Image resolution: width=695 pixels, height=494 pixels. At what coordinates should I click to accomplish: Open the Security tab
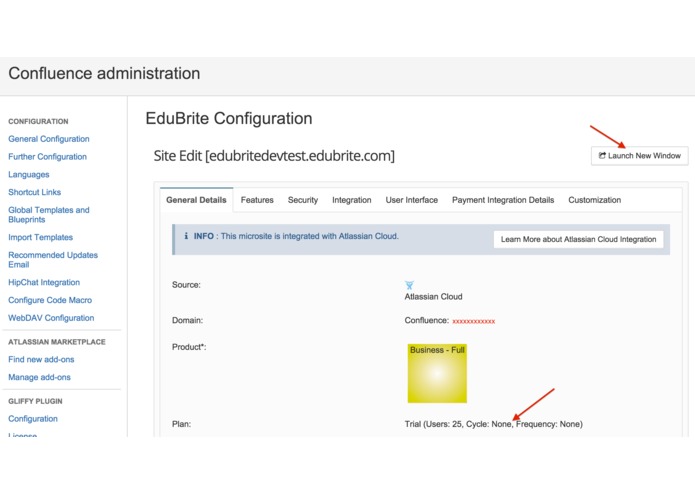tap(303, 200)
